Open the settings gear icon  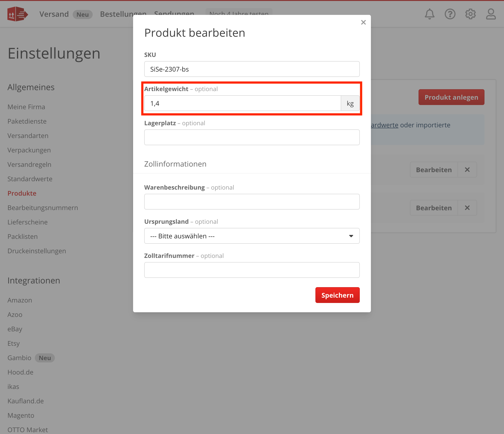pyautogui.click(x=470, y=14)
